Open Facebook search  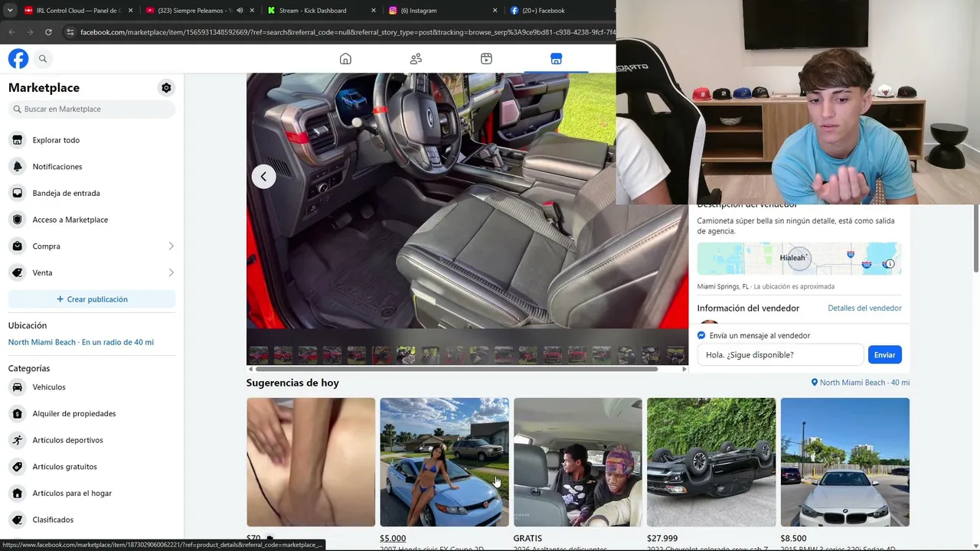pyautogui.click(x=43, y=59)
